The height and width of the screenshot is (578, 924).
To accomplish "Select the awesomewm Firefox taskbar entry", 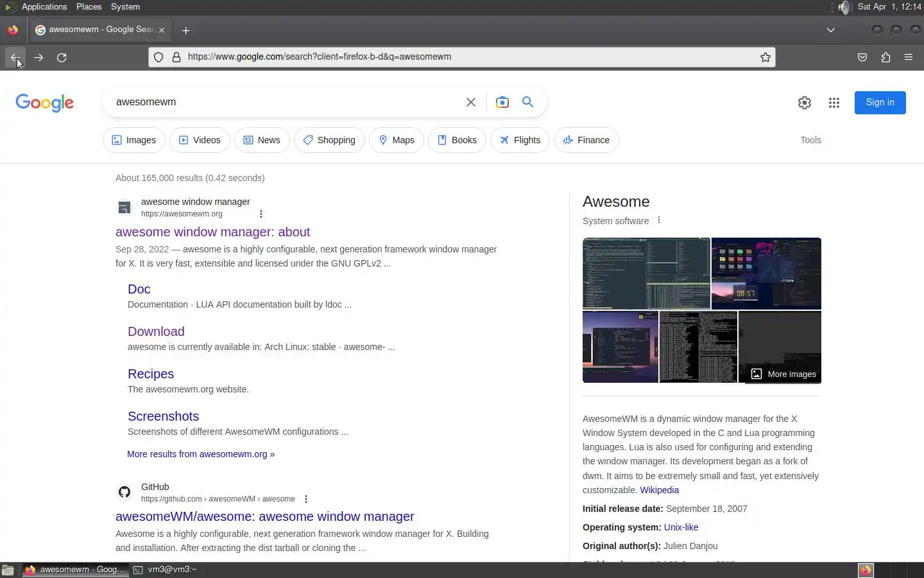I will pyautogui.click(x=75, y=570).
